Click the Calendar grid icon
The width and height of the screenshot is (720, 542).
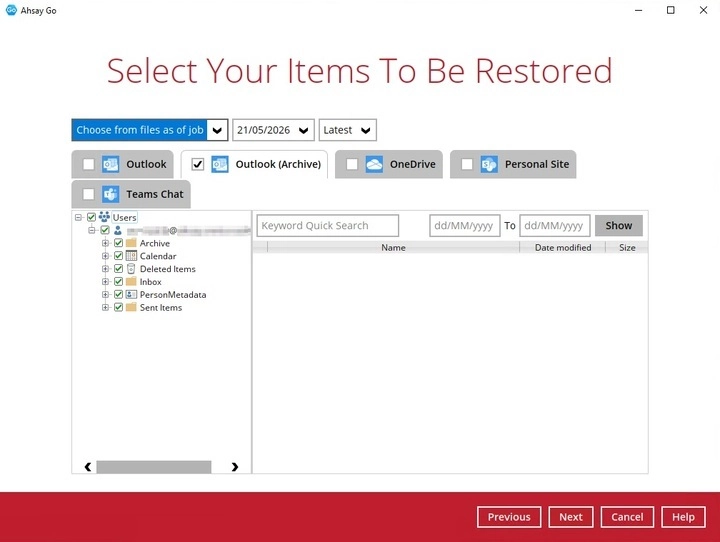click(x=131, y=256)
